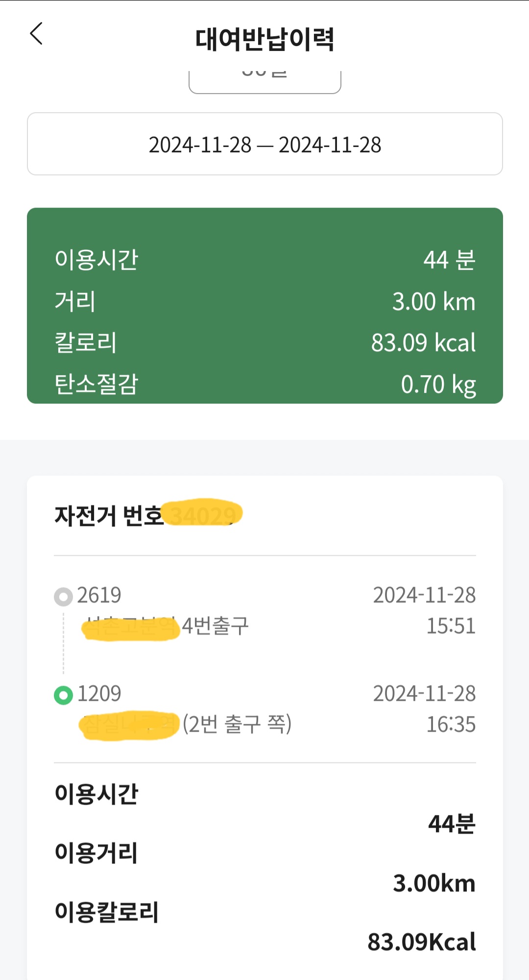The width and height of the screenshot is (529, 980).
Task: Open the 2024-11-28 date range field
Action: 264,144
